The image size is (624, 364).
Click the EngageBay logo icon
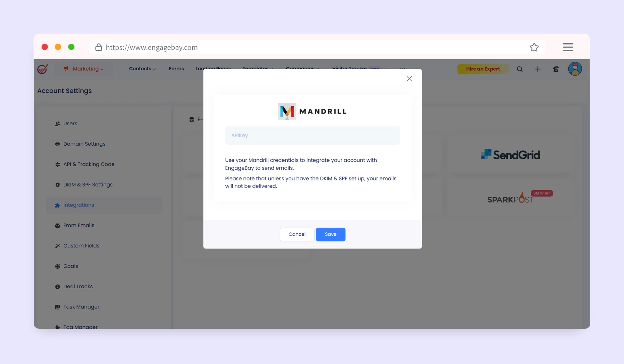tap(43, 69)
